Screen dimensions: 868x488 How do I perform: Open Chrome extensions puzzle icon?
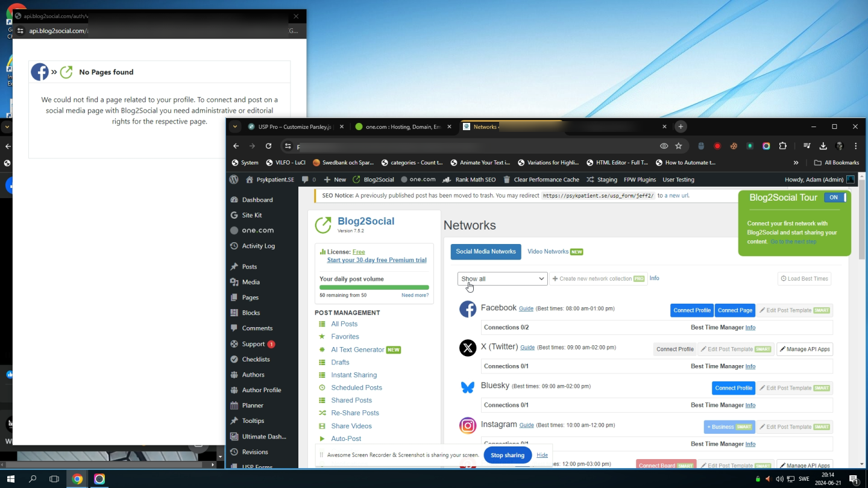pos(783,146)
